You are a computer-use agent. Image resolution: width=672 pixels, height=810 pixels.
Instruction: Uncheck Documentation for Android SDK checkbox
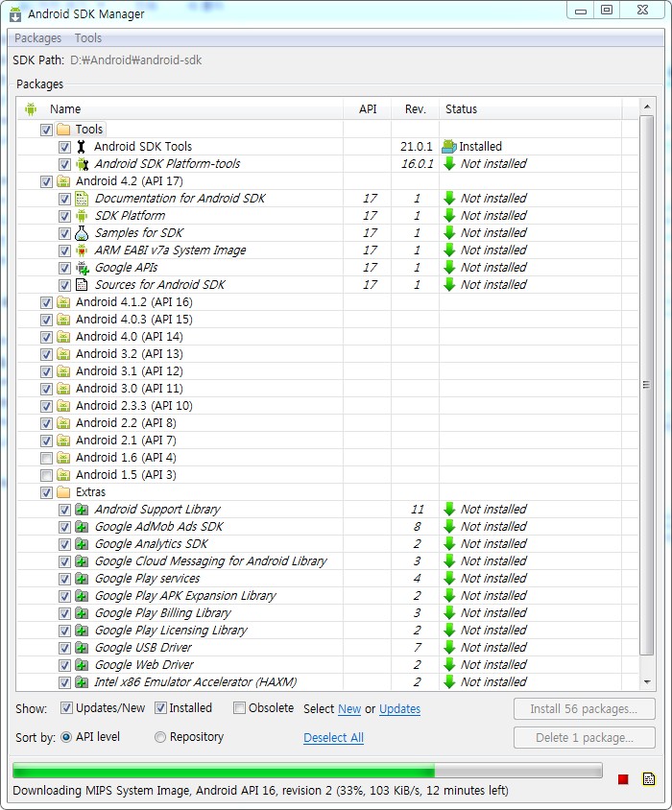64,199
